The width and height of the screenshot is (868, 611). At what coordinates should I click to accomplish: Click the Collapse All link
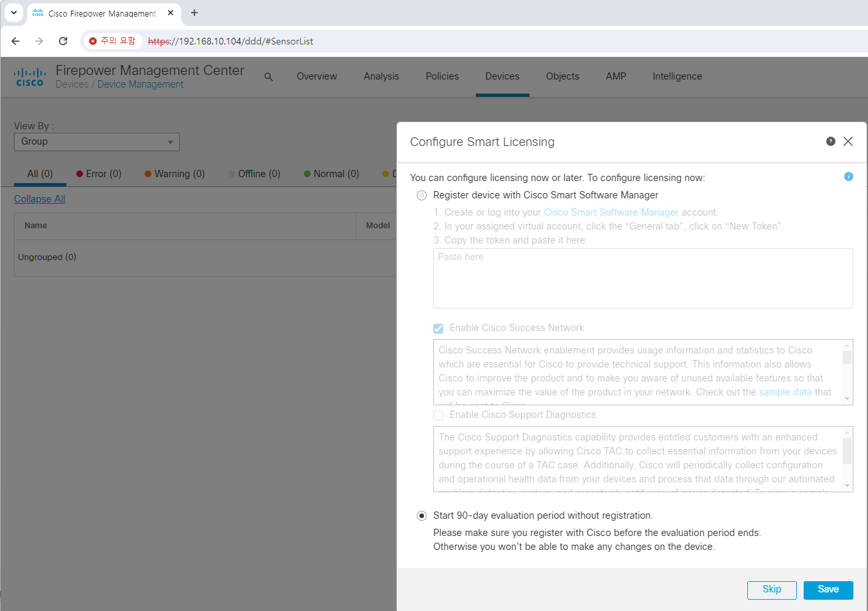point(40,199)
